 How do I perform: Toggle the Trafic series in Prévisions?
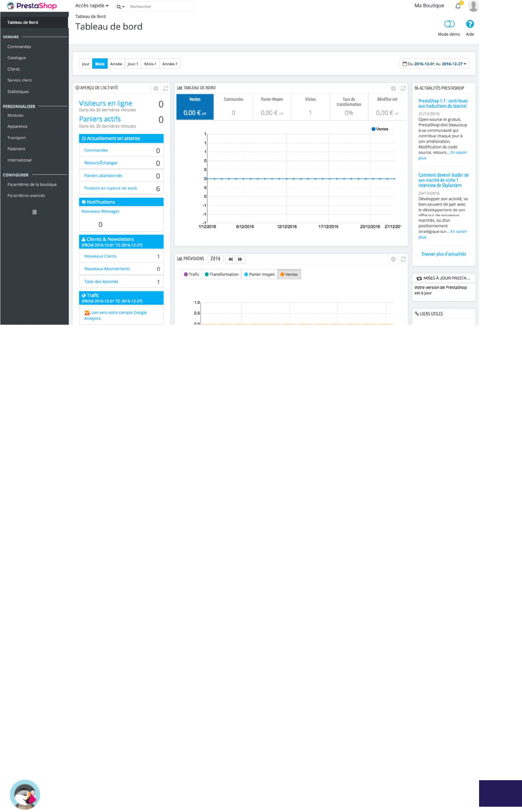point(191,275)
